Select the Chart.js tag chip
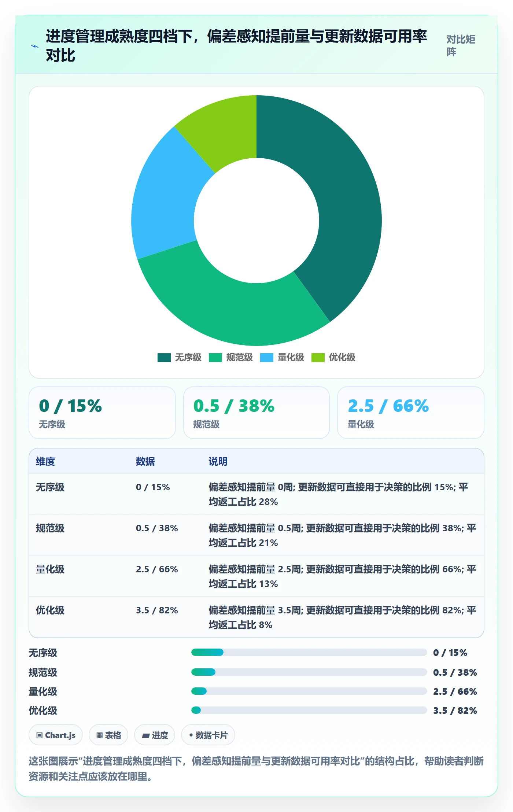This screenshot has height=812, width=513. tap(56, 735)
